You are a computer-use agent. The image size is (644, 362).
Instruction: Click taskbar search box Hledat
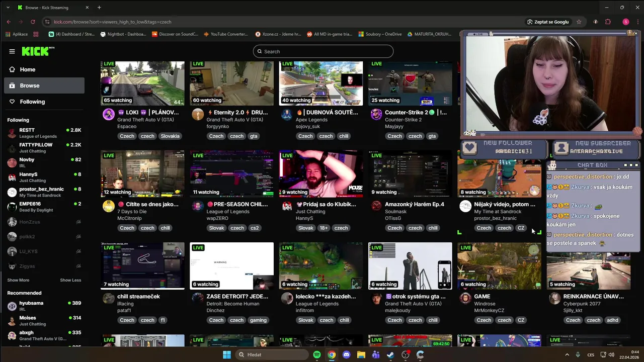[272, 354]
